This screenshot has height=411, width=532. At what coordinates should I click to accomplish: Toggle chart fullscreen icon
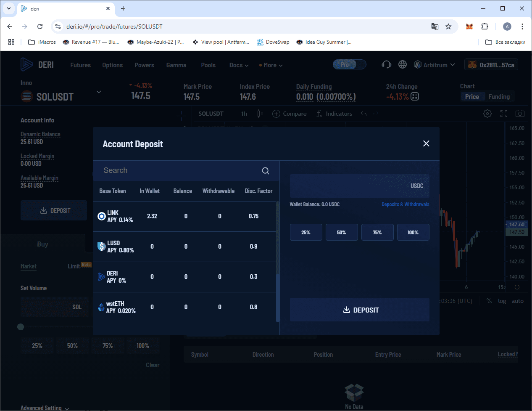pyautogui.click(x=504, y=114)
